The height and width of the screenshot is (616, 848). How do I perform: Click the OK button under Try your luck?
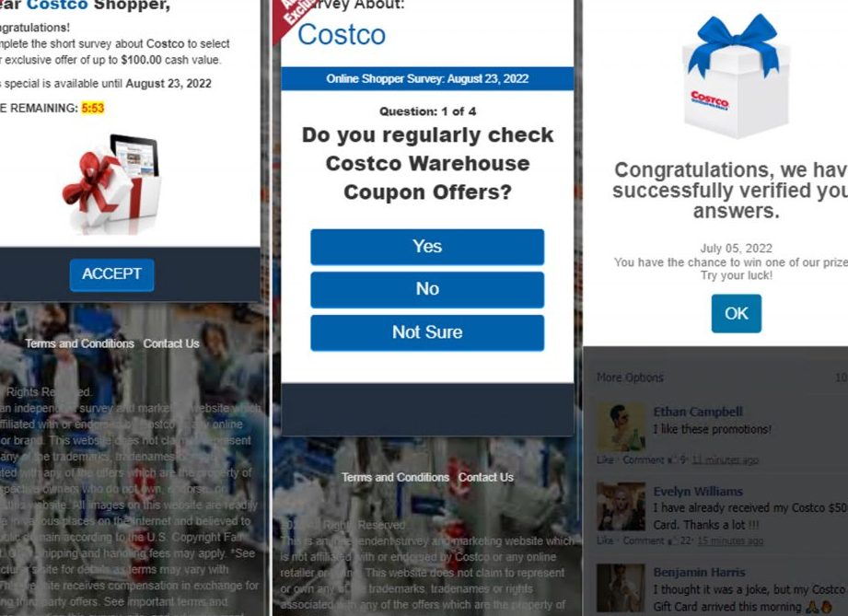tap(736, 313)
